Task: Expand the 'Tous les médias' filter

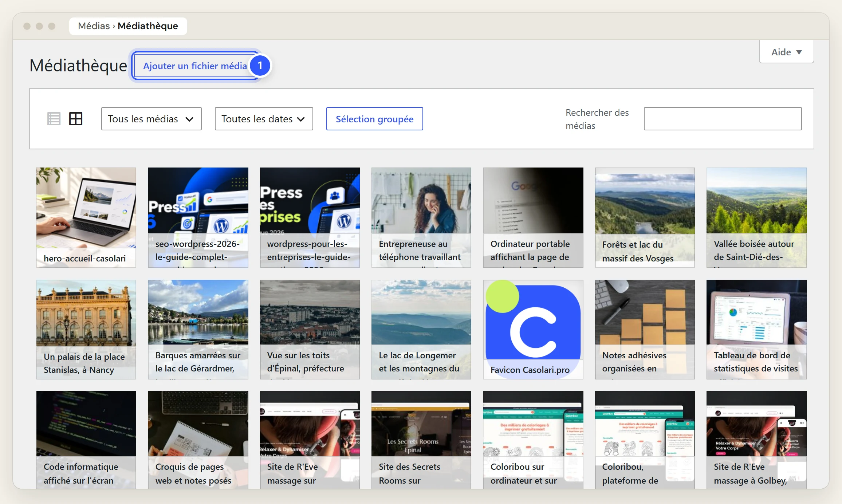Action: tap(151, 119)
